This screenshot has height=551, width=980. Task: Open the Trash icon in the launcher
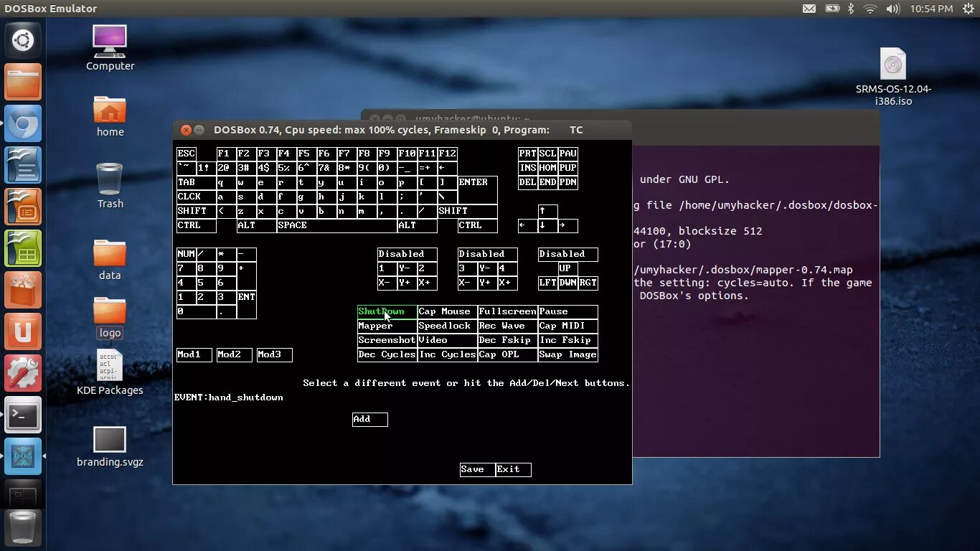point(23,529)
